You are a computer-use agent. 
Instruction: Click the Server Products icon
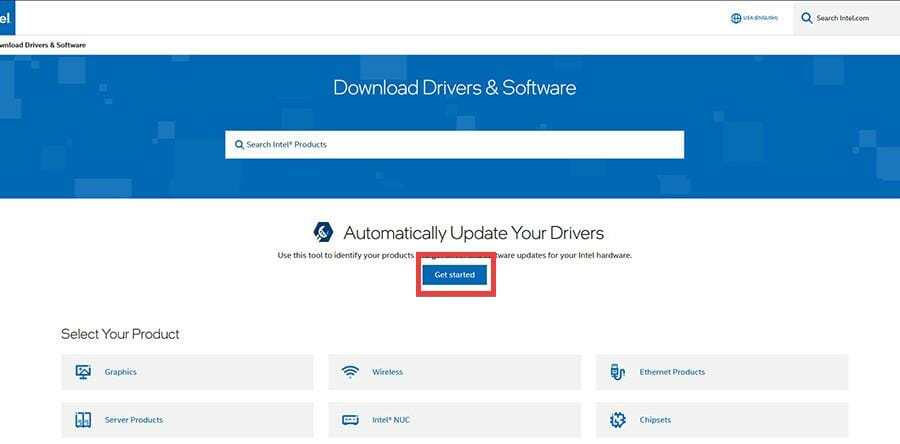pyautogui.click(x=83, y=420)
